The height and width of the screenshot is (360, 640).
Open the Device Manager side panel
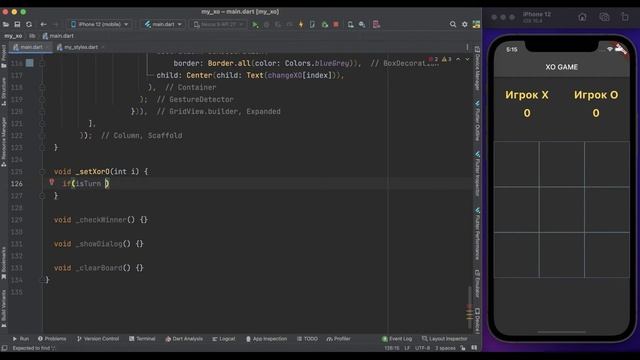click(x=477, y=68)
